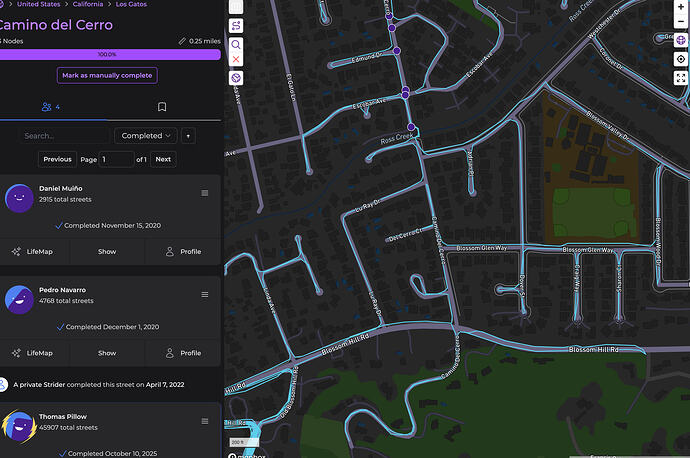Open Daniel Muiño's LifeMap
The width and height of the screenshot is (690, 458).
(x=33, y=252)
